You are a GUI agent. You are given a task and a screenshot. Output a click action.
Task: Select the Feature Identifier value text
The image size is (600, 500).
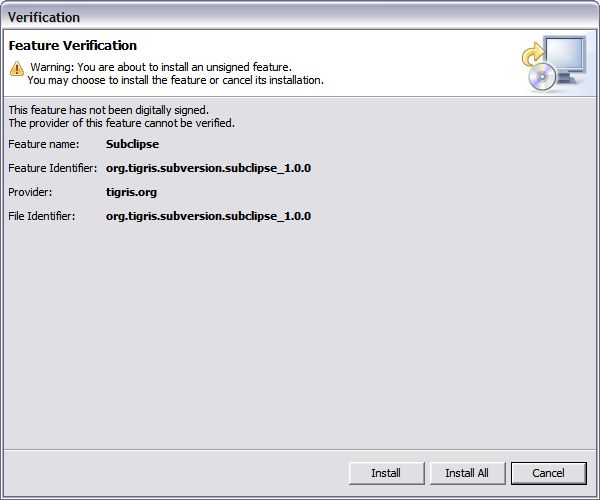[209, 168]
